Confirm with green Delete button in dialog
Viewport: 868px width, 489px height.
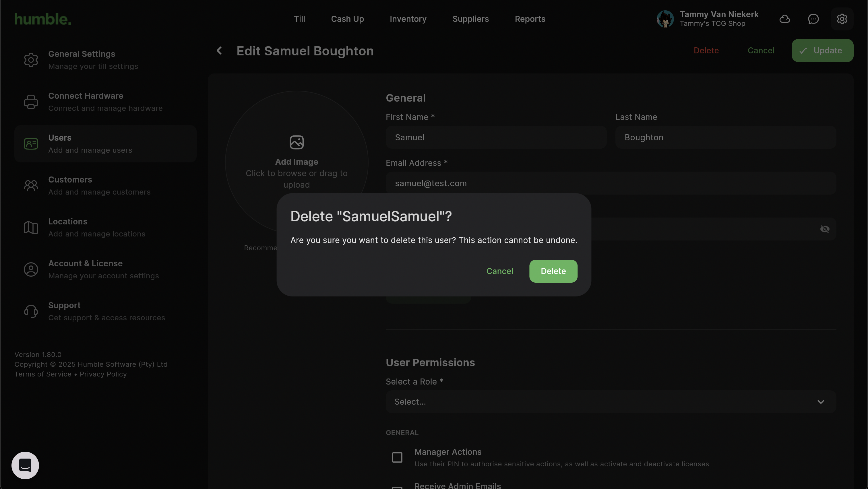[553, 271]
